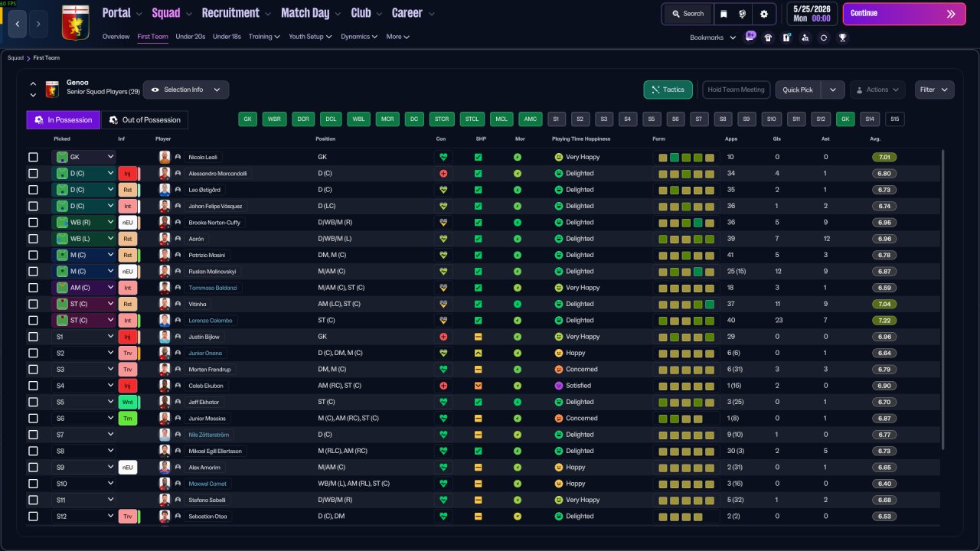980x551 pixels.
Task: Go back with the left arrow button
Action: click(x=18, y=24)
